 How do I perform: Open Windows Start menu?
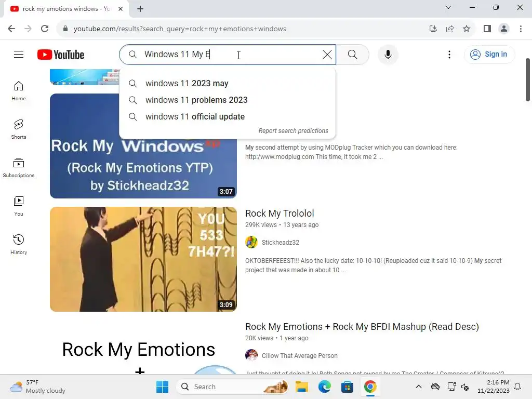click(162, 387)
